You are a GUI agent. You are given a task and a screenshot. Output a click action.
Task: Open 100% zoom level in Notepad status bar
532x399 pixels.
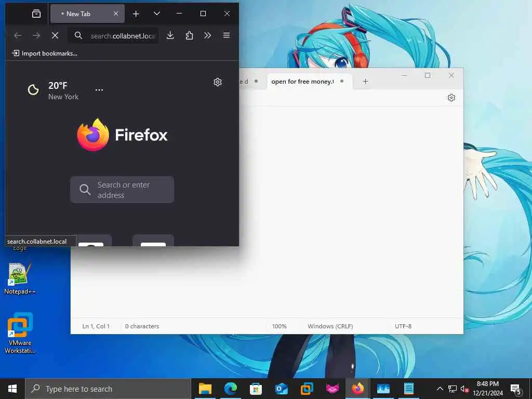point(279,326)
